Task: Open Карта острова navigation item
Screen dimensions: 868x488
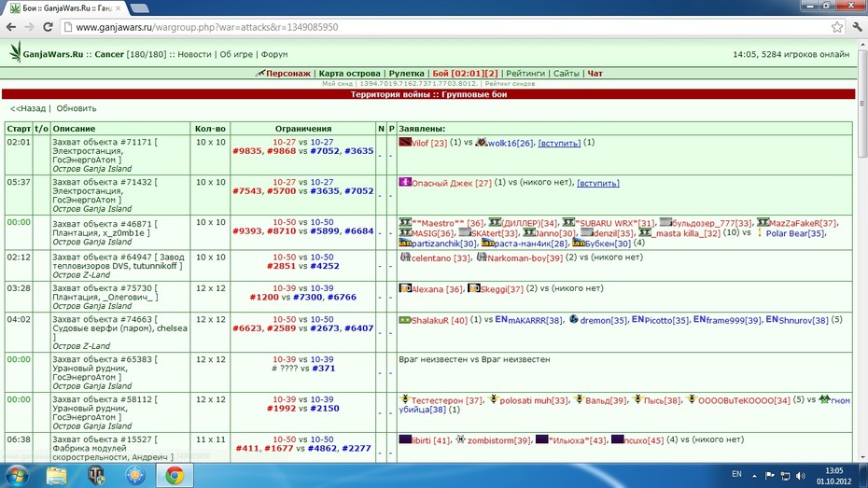Action: click(349, 73)
